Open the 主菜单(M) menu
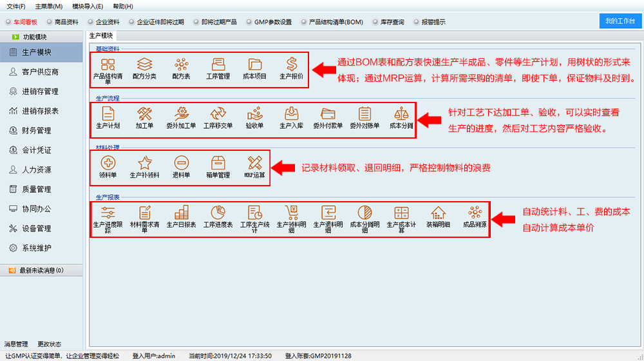This screenshot has width=644, height=361. coord(49,6)
